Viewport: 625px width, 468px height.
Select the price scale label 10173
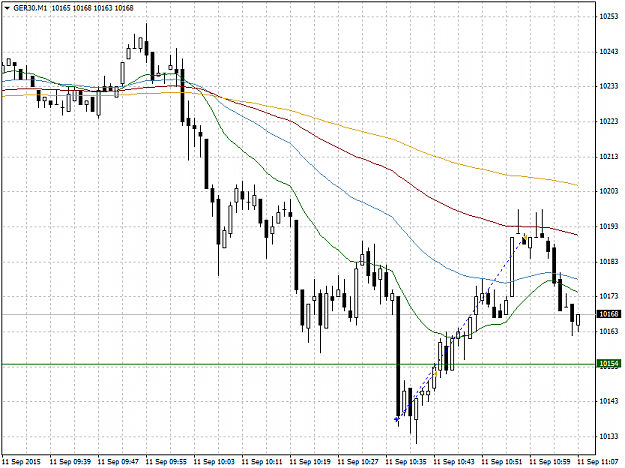click(609, 296)
